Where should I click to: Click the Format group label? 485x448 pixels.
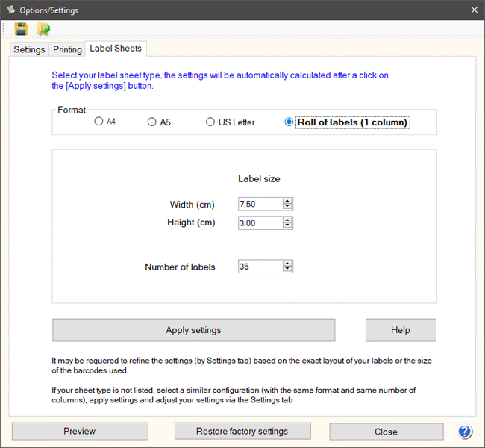[72, 110]
